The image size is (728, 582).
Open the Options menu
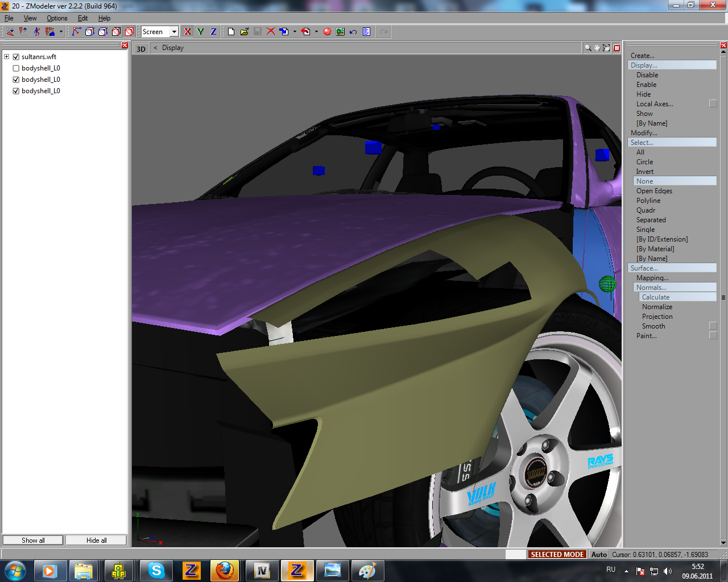coord(57,18)
